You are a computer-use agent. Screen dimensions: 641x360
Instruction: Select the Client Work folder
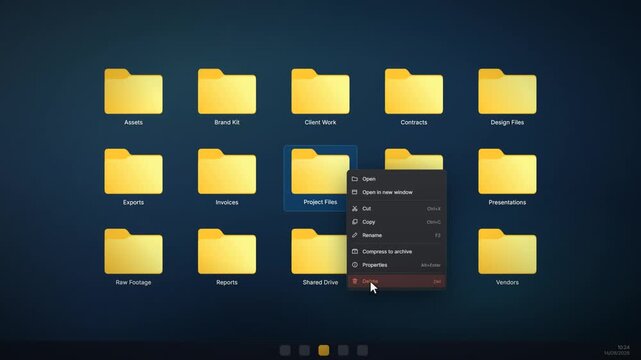coord(320,97)
